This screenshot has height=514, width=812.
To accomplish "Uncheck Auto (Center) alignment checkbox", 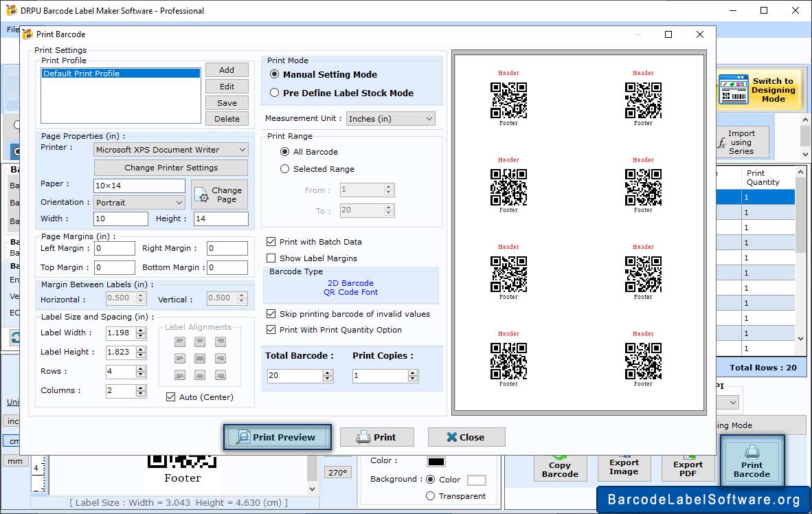I will coord(170,397).
